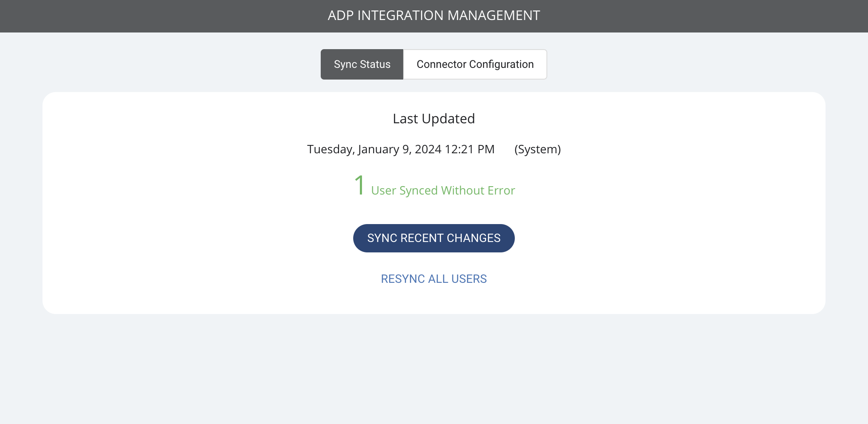Switch to the Sync Status tab

click(362, 65)
